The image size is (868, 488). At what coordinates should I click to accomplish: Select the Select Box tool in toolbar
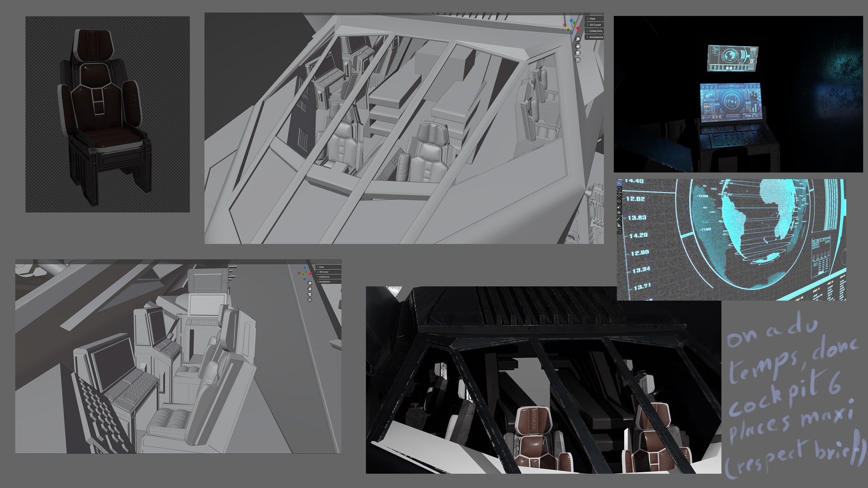pyautogui.click(x=619, y=183)
